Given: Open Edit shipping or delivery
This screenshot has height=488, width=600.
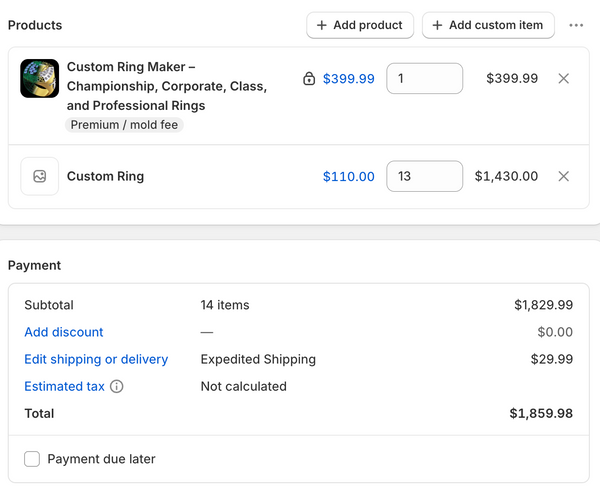Looking at the screenshot, I should [x=96, y=359].
